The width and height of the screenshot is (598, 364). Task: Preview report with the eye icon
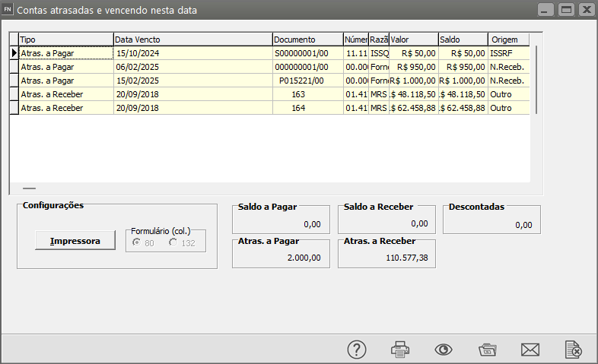point(444,349)
